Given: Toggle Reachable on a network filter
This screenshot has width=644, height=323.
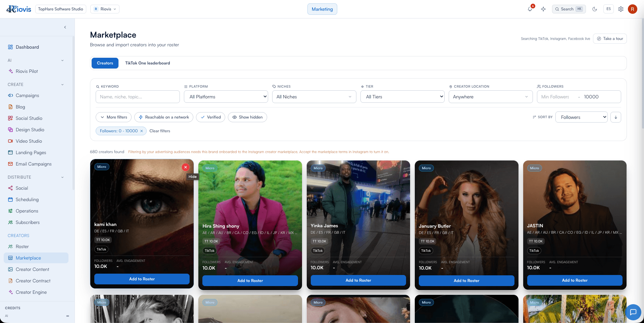Looking at the screenshot, I should (164, 117).
